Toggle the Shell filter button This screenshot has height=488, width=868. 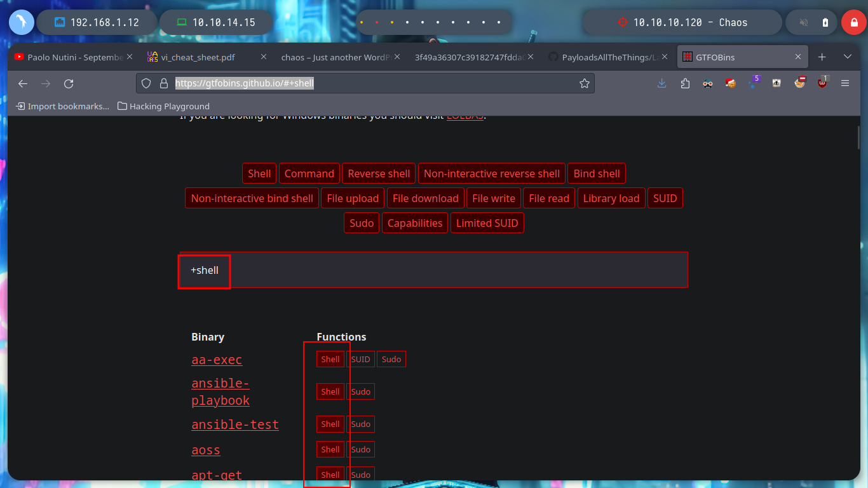(259, 173)
